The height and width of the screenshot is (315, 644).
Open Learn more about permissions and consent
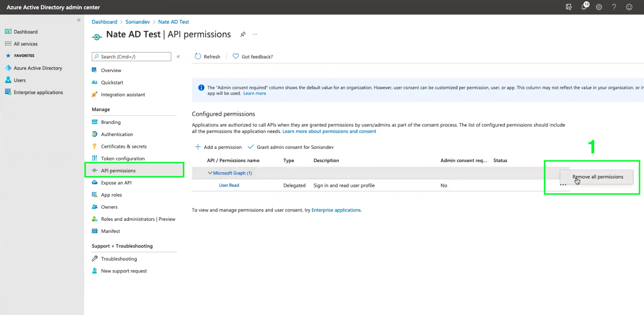329,131
